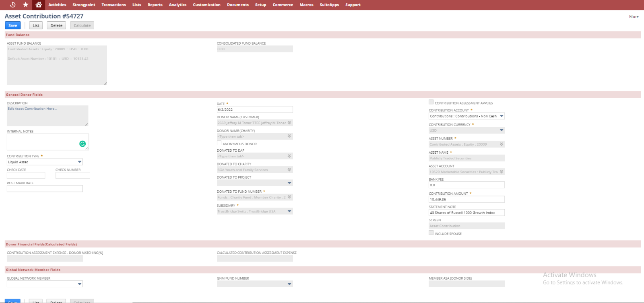Click the top Save button

(x=13, y=25)
